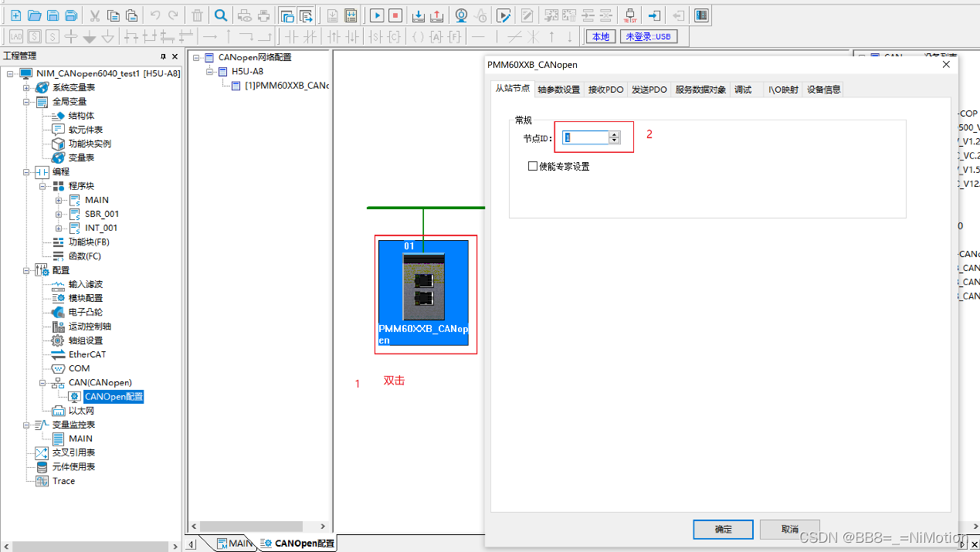The height and width of the screenshot is (552, 980).
Task: Open the 服务数据对象 tab
Action: tap(700, 90)
